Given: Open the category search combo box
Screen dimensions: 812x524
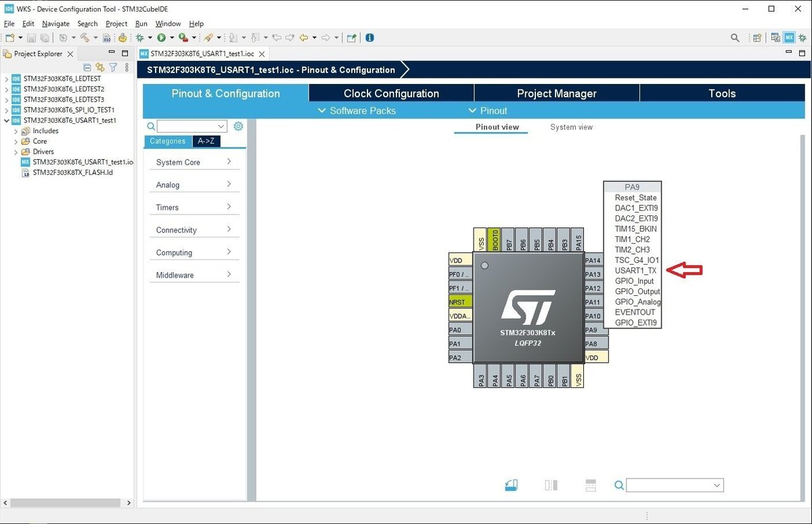Looking at the screenshot, I should 221,126.
